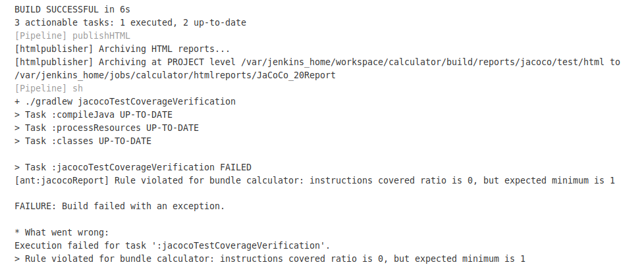The width and height of the screenshot is (644, 275).
Task: Select the "[Pipeline] publishHTML" step line
Action: 72,36
